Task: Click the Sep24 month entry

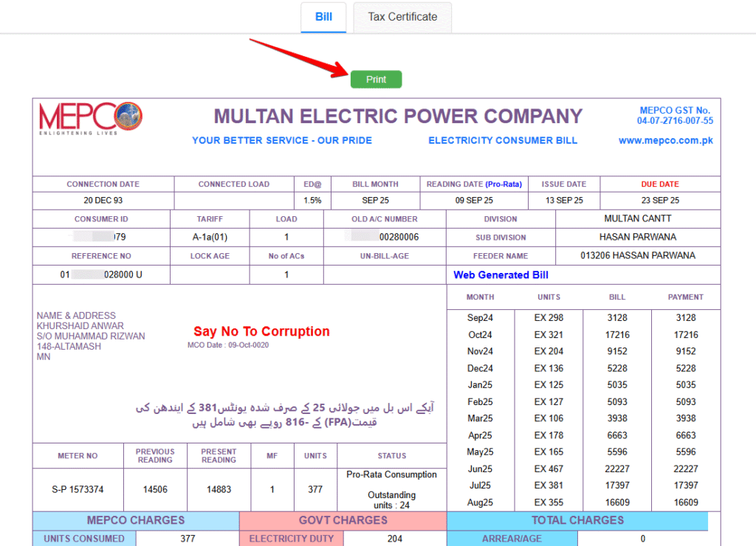Action: [481, 317]
